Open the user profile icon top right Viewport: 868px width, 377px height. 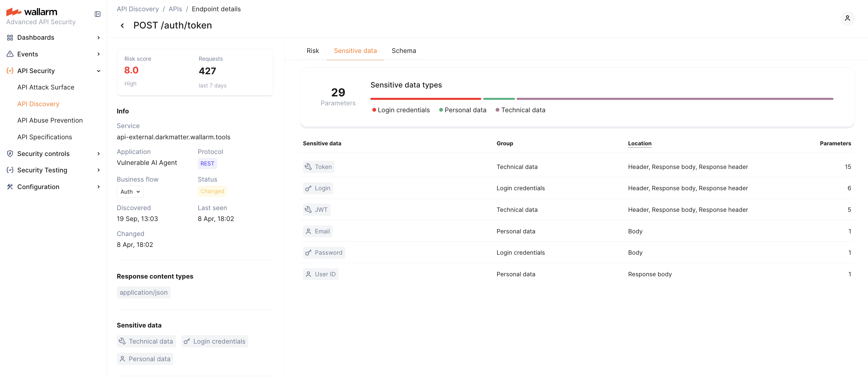848,18
